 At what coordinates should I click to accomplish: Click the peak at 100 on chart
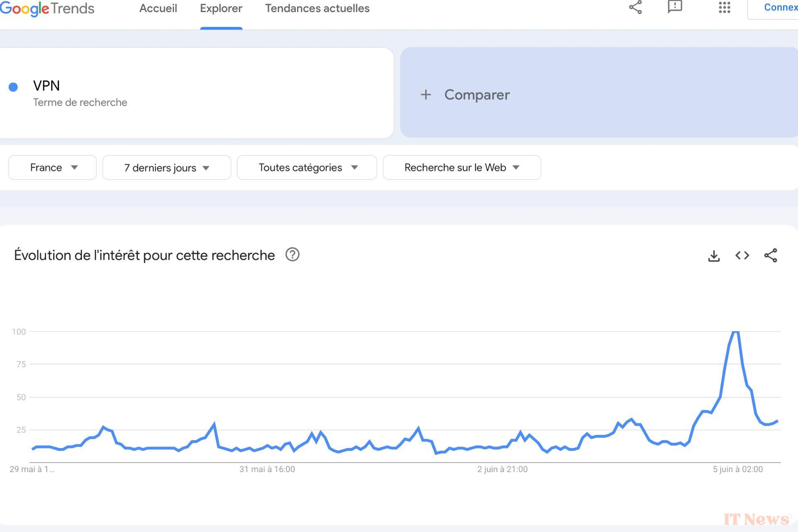coord(736,332)
